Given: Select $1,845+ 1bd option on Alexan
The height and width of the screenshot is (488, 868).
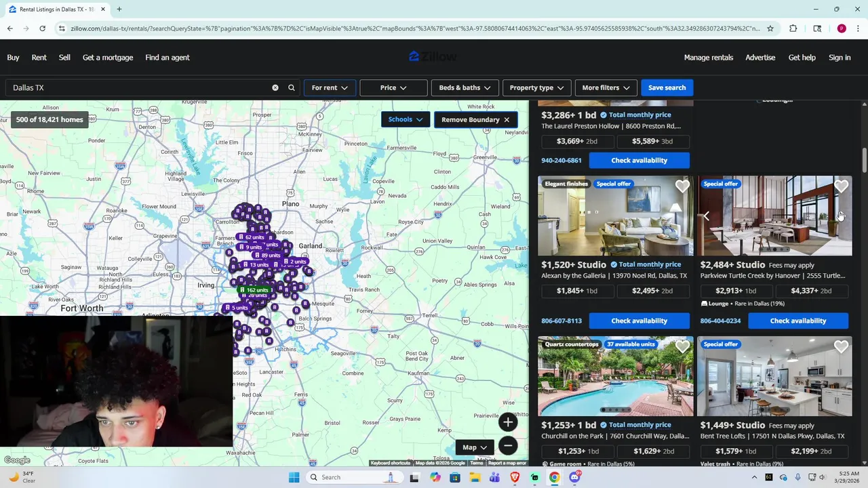Looking at the screenshot, I should click(x=577, y=291).
